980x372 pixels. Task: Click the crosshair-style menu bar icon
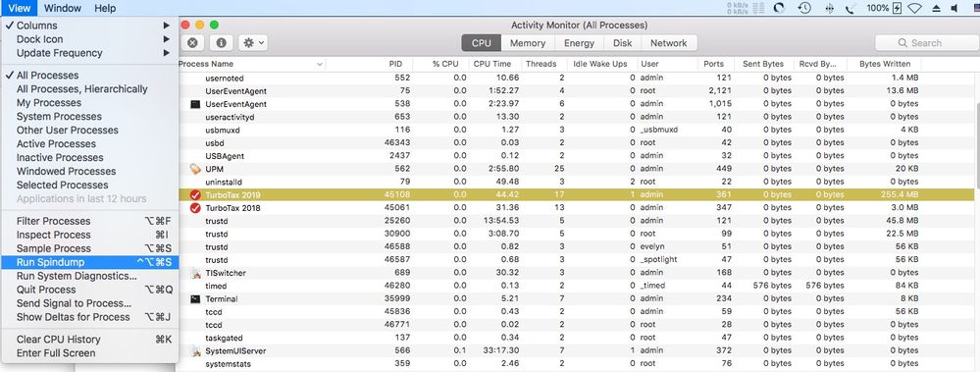(830, 8)
